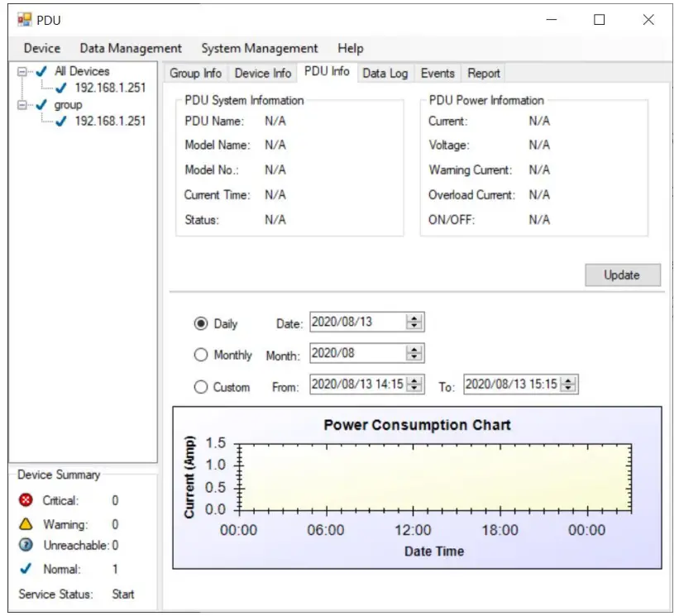Click the PDU app icon in title bar
Viewport: 679px width, 616px height.
coord(24,20)
